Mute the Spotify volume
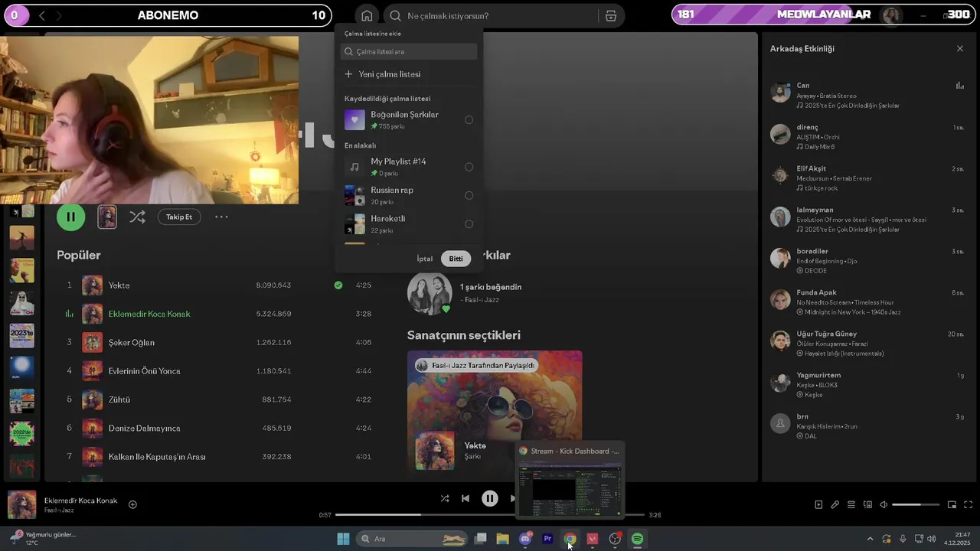 (x=884, y=504)
